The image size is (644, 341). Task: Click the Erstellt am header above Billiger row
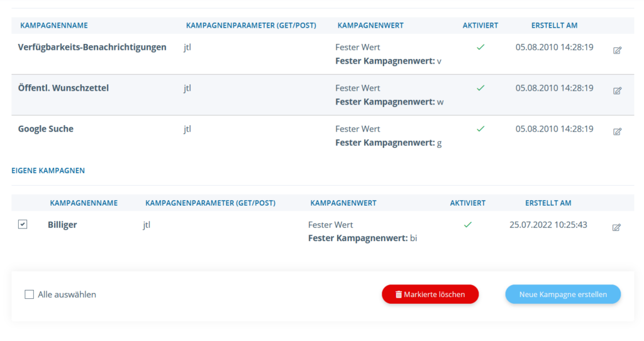pyautogui.click(x=548, y=203)
